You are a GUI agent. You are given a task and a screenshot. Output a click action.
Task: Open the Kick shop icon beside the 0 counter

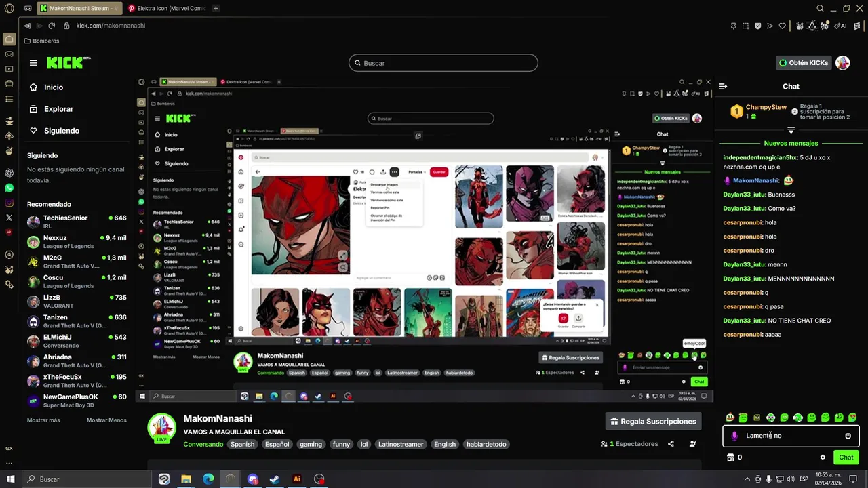pyautogui.click(x=730, y=457)
